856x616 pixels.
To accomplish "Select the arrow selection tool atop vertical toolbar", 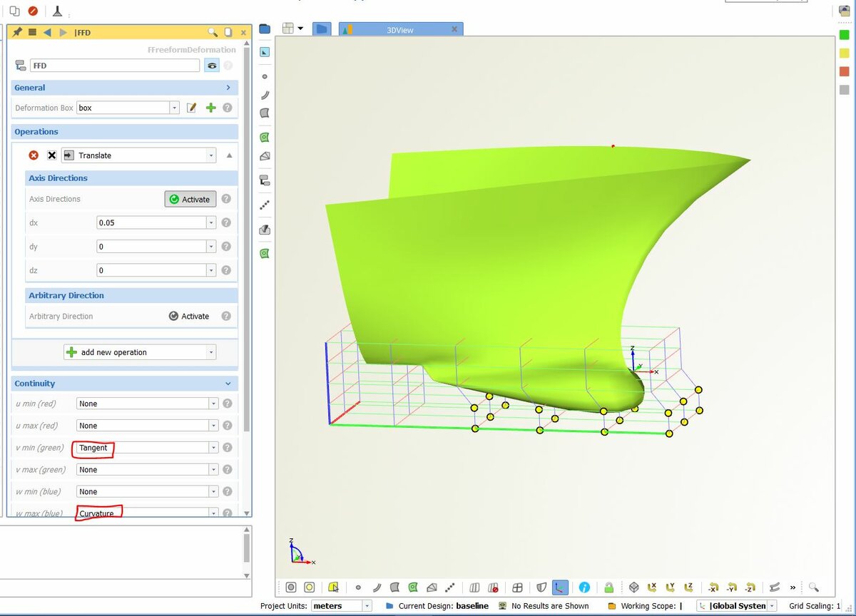I will [265, 52].
